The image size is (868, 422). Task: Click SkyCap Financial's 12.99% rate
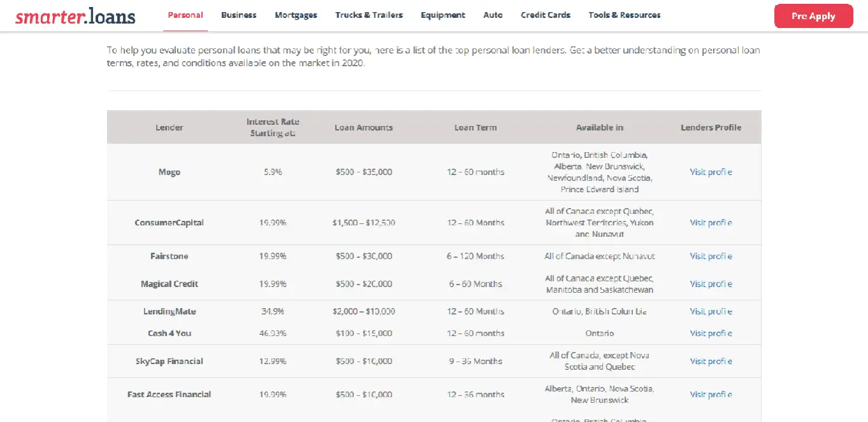[273, 361]
